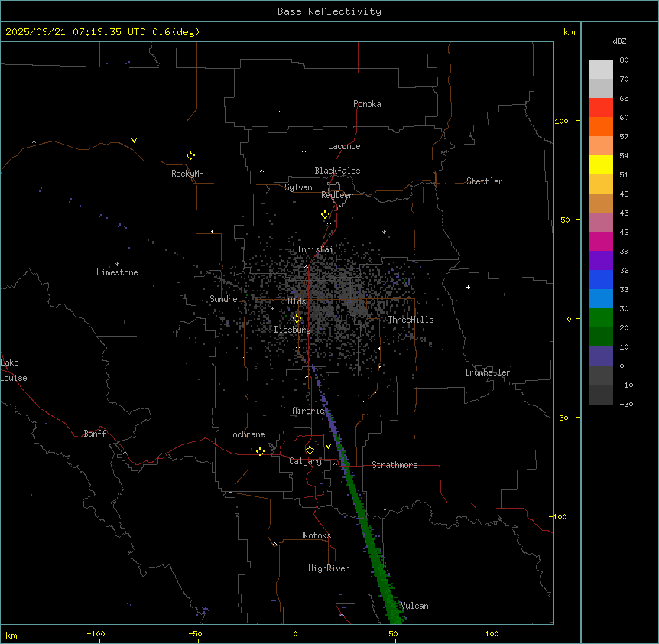Click the Strathmore label on the map

(394, 465)
